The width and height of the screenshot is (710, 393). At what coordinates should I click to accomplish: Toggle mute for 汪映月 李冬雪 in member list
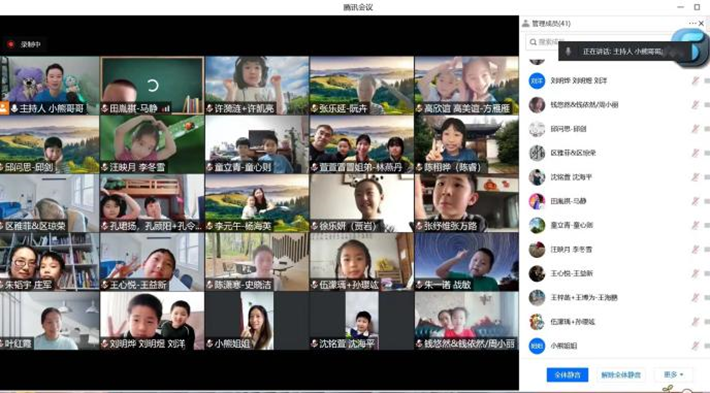coord(695,249)
